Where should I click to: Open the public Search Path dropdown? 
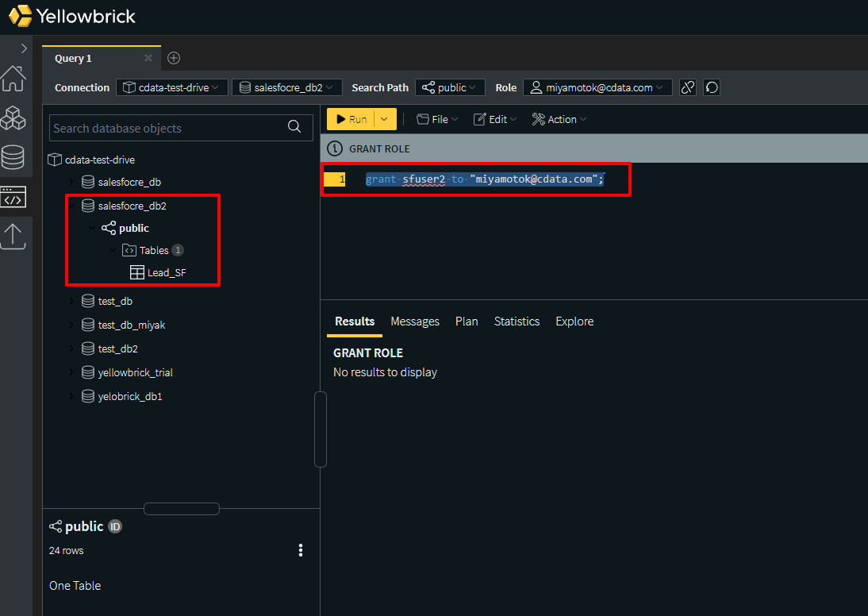(450, 87)
